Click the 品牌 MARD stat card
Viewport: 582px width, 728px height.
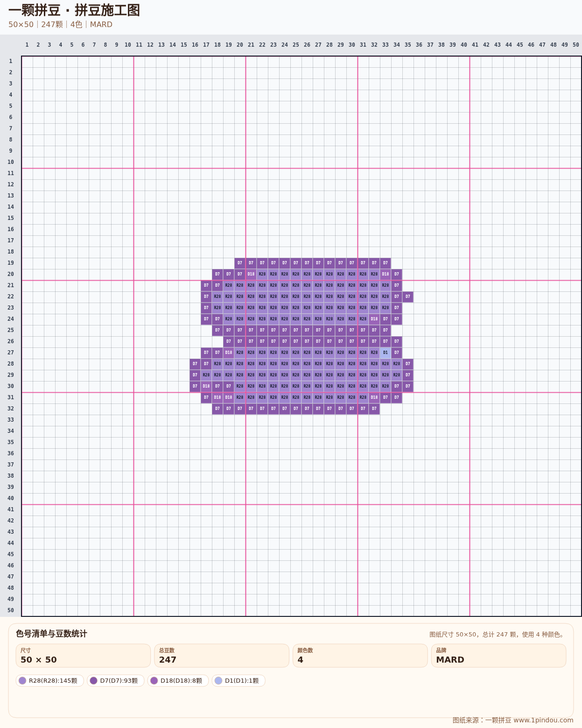tap(498, 656)
